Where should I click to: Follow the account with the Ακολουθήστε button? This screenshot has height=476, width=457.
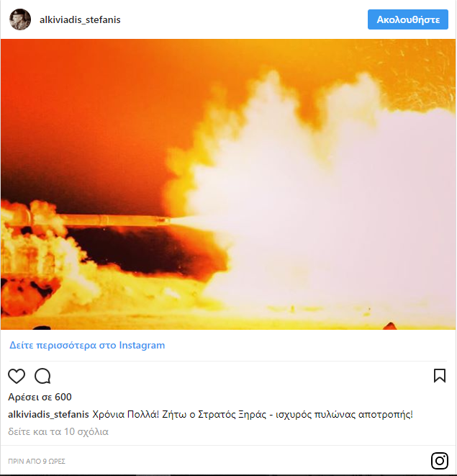click(x=408, y=19)
